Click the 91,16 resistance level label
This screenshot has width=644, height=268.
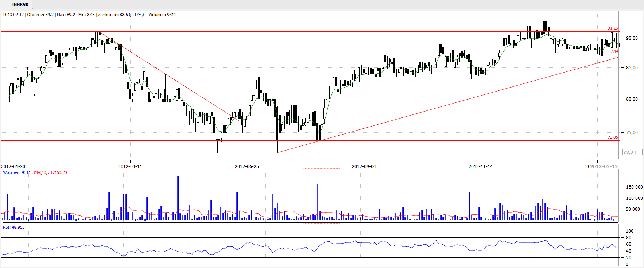(613, 28)
